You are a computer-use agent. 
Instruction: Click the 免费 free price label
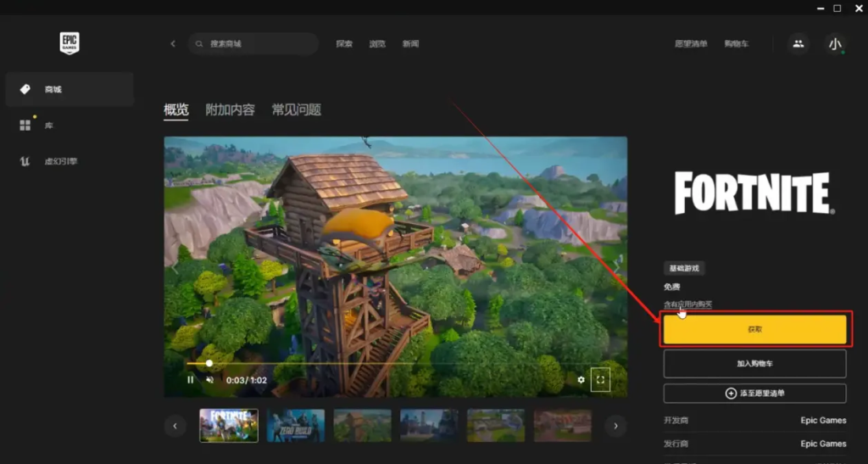click(x=672, y=287)
